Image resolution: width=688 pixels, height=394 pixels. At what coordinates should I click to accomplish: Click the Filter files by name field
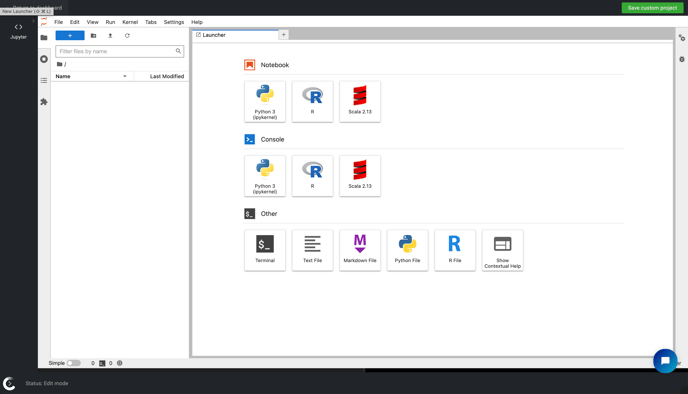119,51
